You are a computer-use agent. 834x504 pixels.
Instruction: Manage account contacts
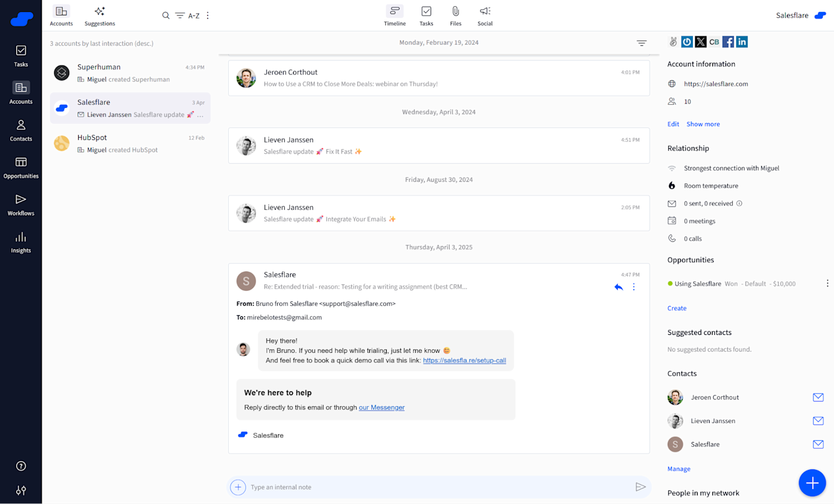tap(679, 469)
